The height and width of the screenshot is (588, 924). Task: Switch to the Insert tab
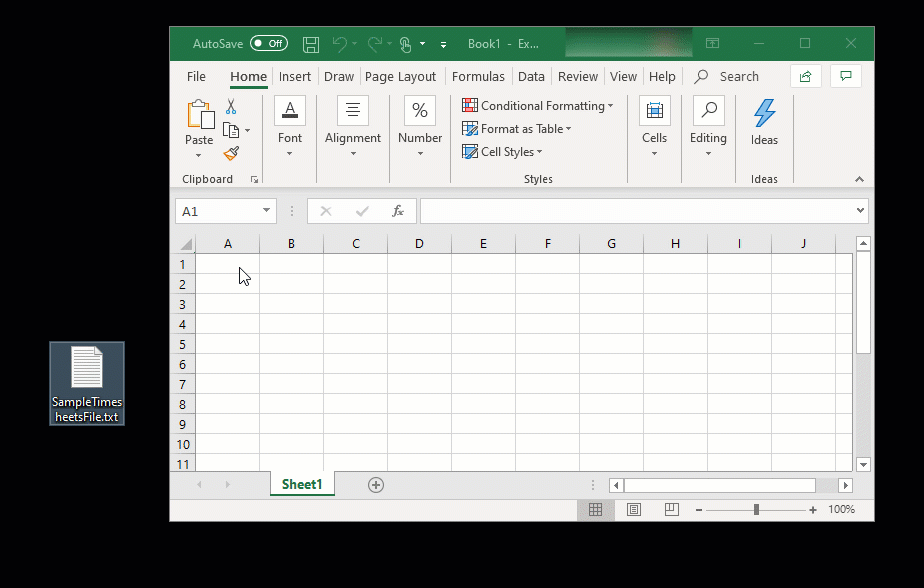click(295, 77)
